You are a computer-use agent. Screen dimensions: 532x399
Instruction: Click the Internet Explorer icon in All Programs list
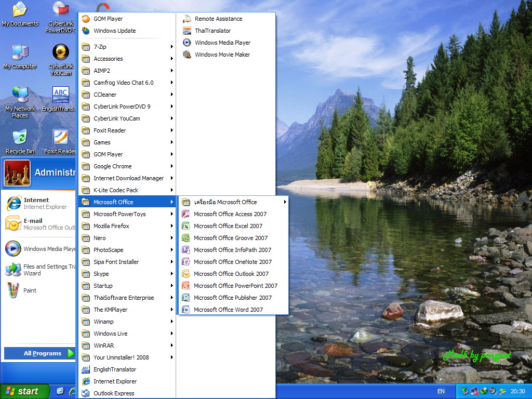[86, 381]
